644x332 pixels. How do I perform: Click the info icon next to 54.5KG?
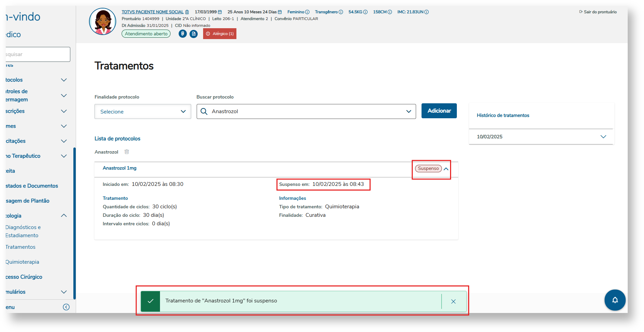[365, 12]
